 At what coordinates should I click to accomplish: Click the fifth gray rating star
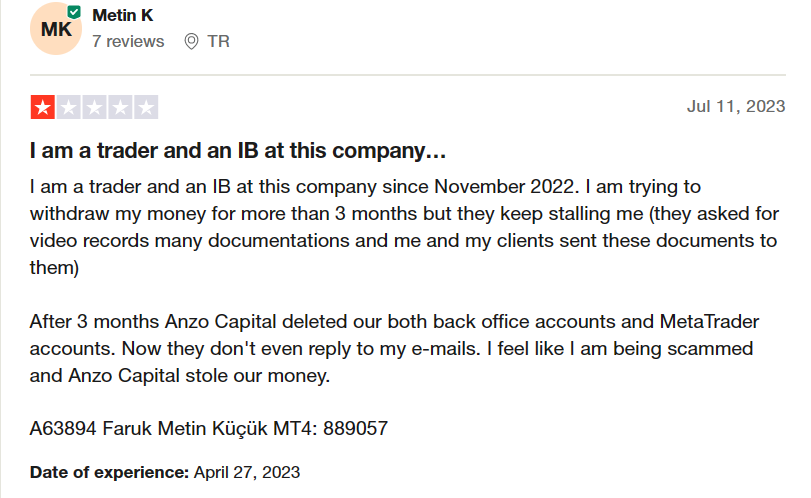pos(146,107)
